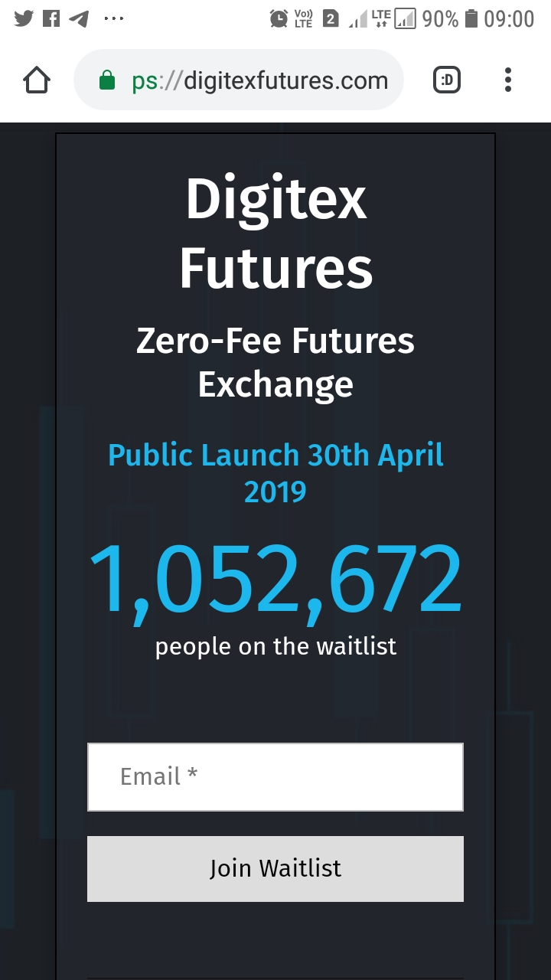The width and height of the screenshot is (551, 980).
Task: Open the browser tab switcher icon
Action: point(447,80)
